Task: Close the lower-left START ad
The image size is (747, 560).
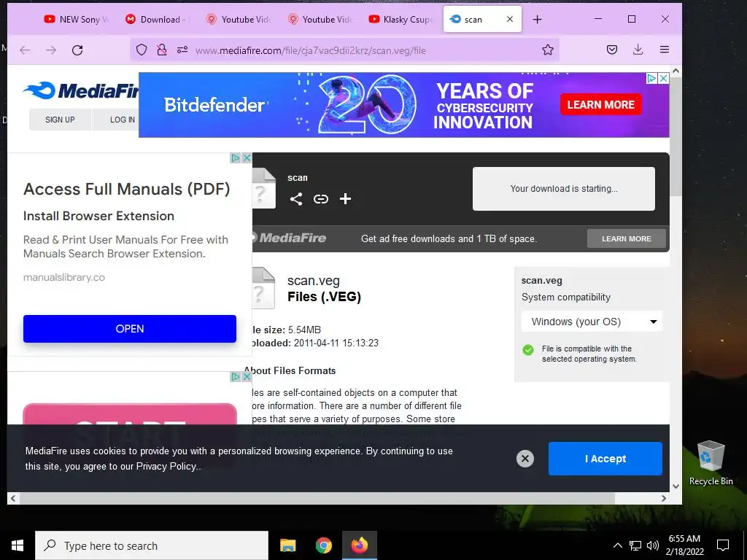Action: coord(247,377)
